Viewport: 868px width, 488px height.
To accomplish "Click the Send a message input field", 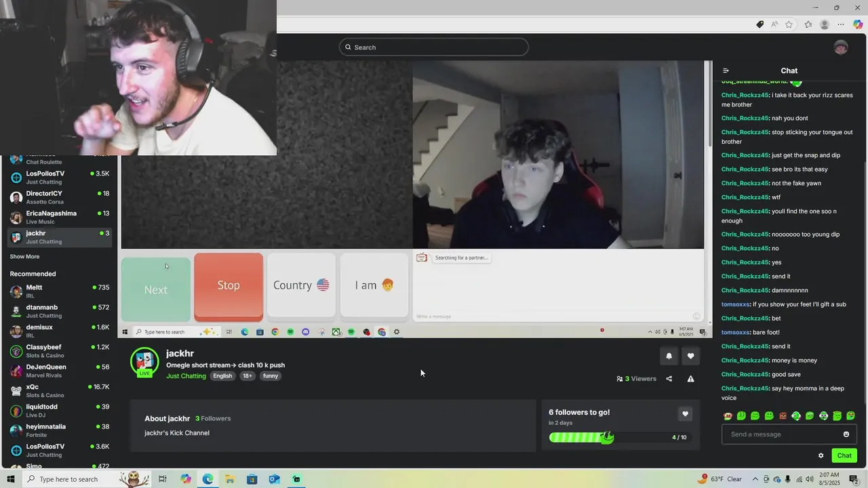I will tap(789, 434).
